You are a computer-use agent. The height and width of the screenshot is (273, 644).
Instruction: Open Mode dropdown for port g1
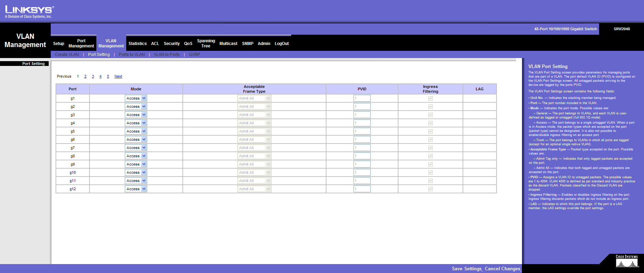(136, 98)
